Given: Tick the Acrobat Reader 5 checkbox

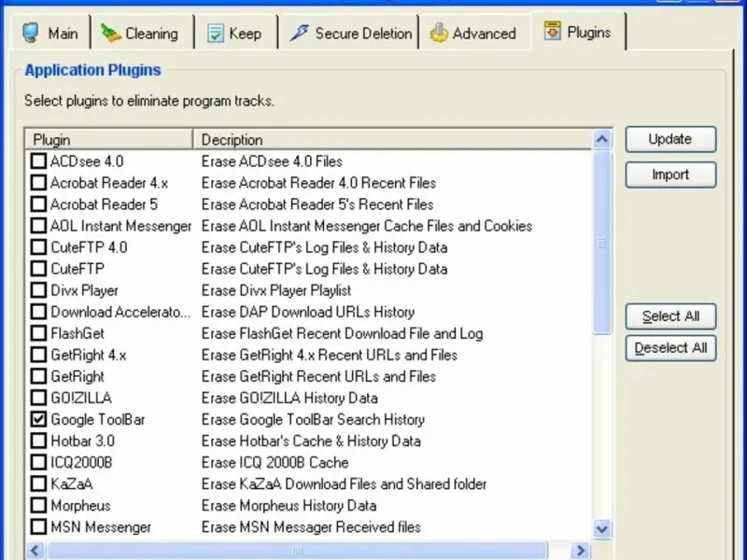Looking at the screenshot, I should click(x=38, y=203).
